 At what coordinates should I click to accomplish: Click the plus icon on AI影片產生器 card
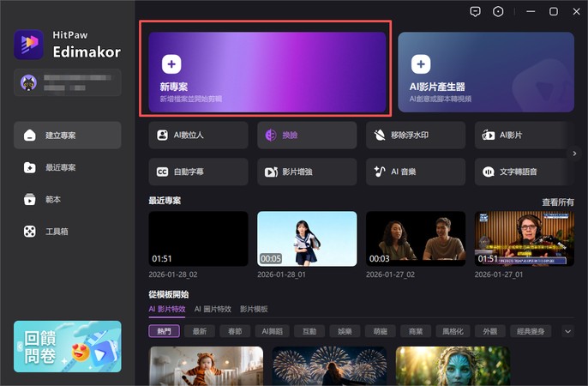coord(421,64)
